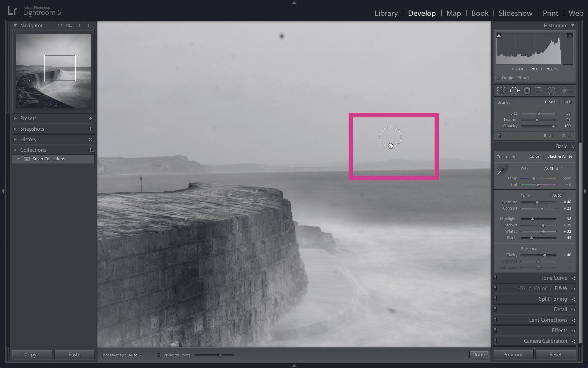
Task: Enable the Visualize Spots checkbox
Action: (159, 355)
